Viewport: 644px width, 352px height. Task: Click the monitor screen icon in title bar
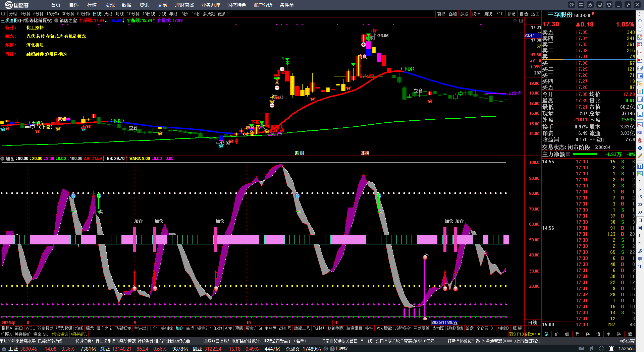pos(600,5)
